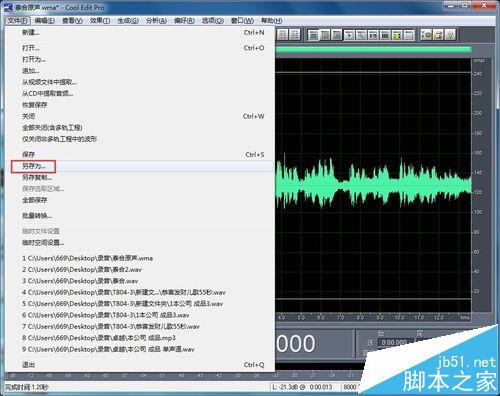Viewport: 500px width, 396px height.
Task: Choose 关闭 with Ctrl+W shortcut
Action: 140,116
